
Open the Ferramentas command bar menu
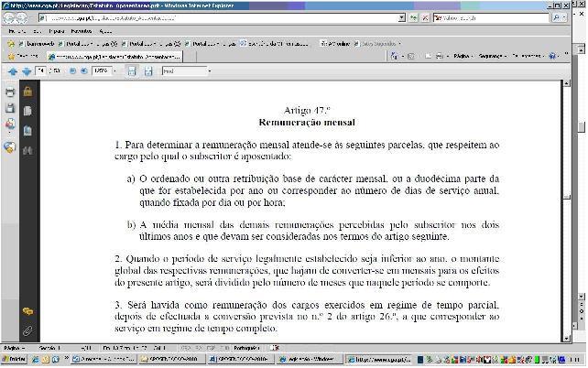tap(528, 56)
